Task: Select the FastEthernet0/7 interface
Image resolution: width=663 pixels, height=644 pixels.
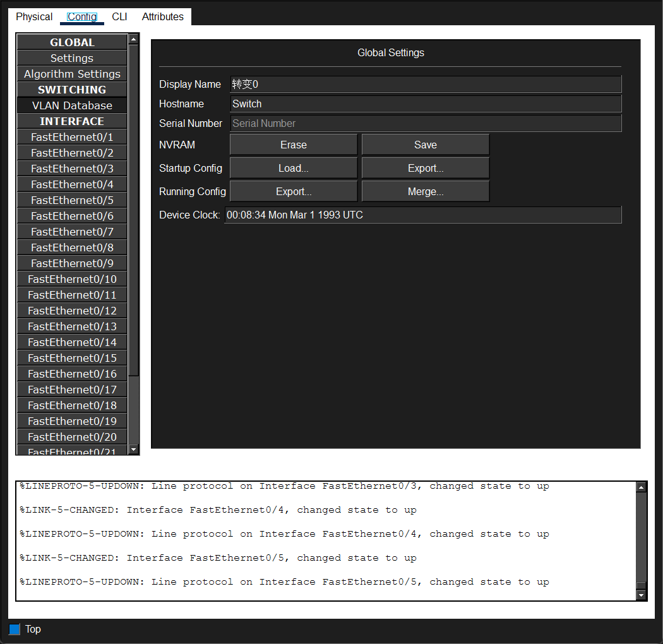Action: 72,232
